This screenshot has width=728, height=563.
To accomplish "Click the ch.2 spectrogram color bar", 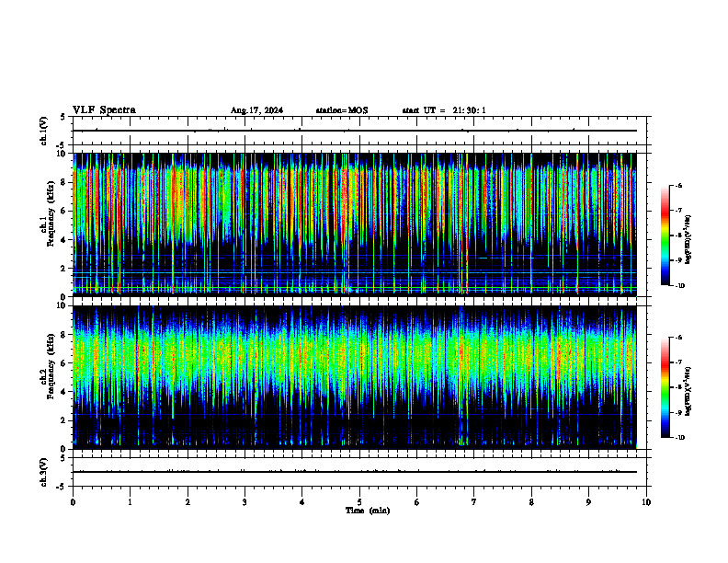I will click(x=665, y=387).
